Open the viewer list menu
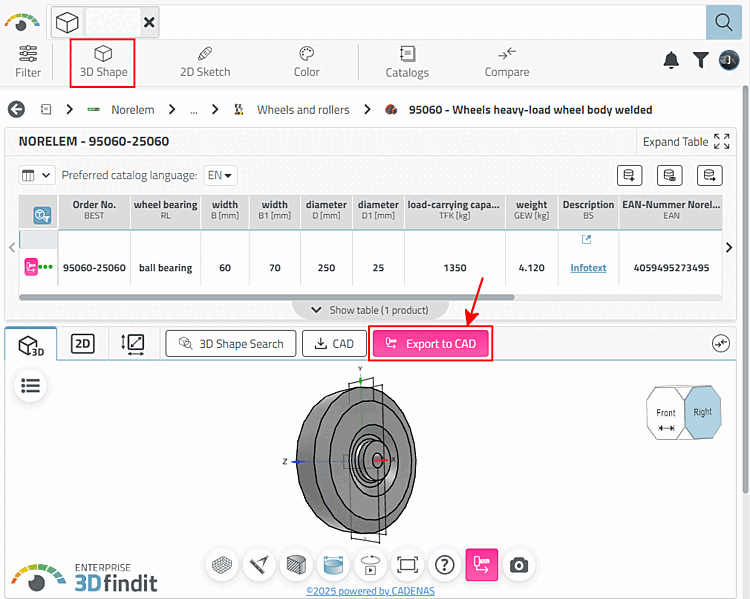 tap(31, 386)
